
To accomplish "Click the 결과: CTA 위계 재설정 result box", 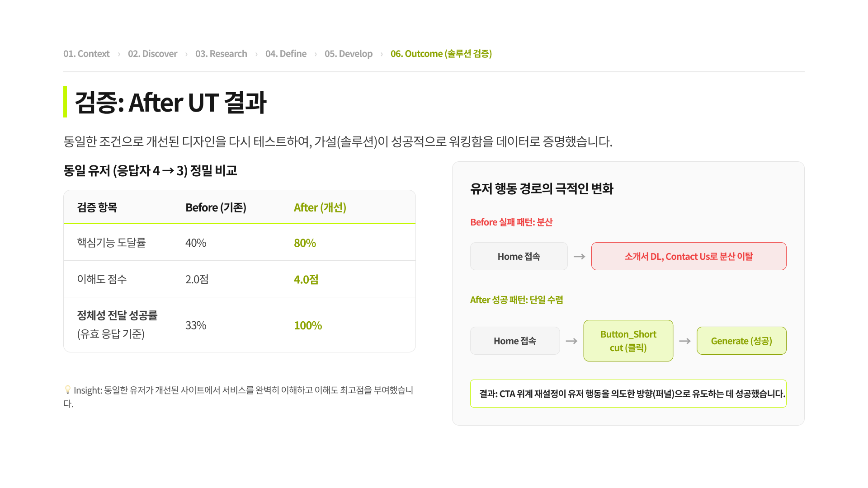I will click(x=628, y=394).
